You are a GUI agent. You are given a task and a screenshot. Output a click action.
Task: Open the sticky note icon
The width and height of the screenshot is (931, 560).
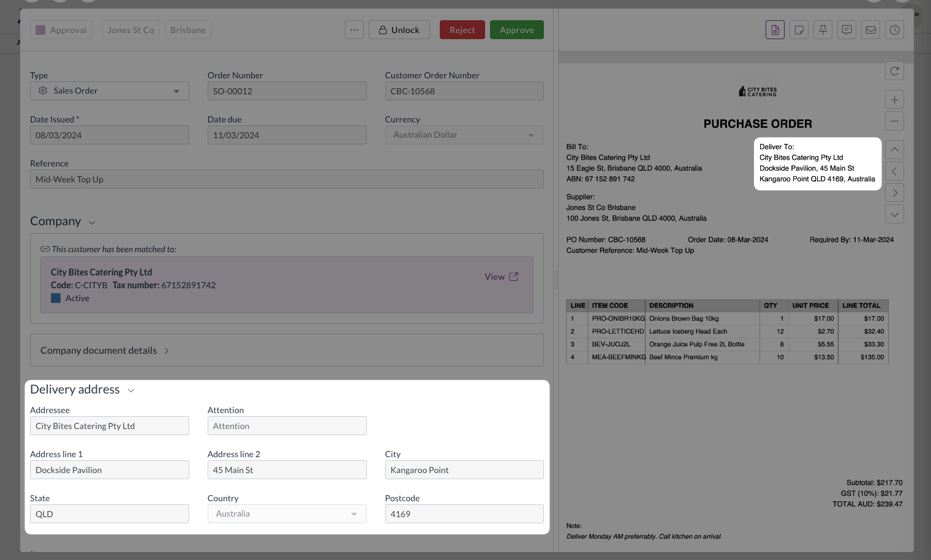(799, 29)
